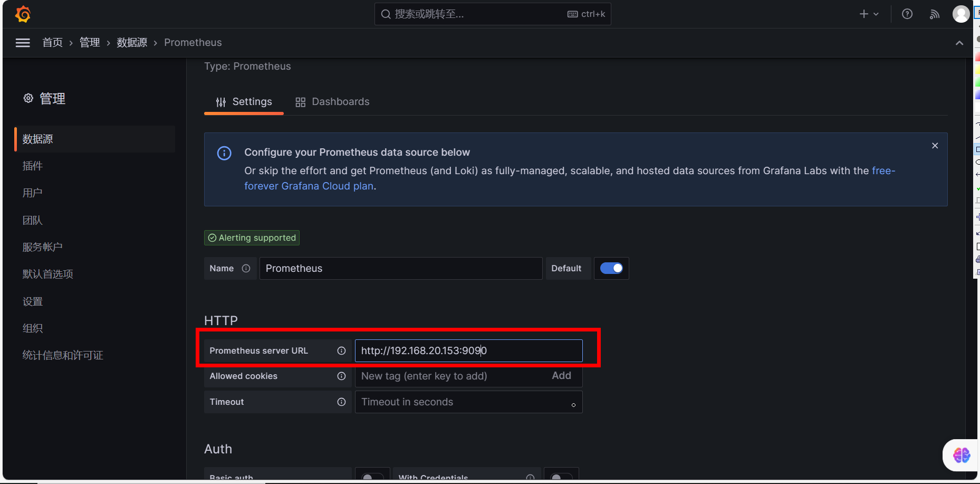Image resolution: width=980 pixels, height=484 pixels.
Task: Click the Auth section heading
Action: (x=218, y=449)
